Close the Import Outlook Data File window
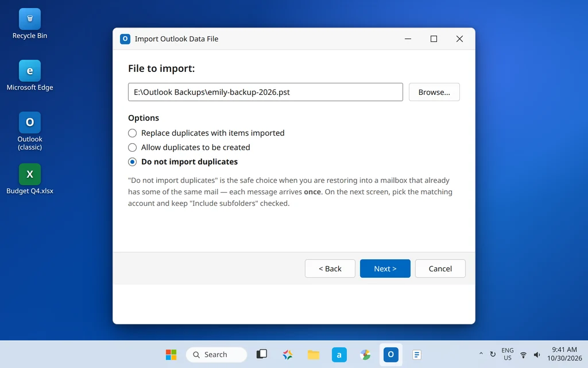This screenshot has width=588, height=368. [460, 39]
